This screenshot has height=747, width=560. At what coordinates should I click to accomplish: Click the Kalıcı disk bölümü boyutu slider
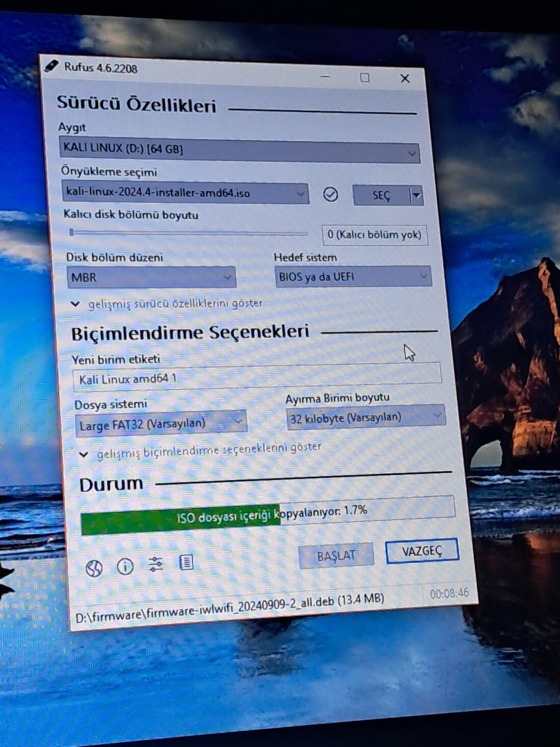188,233
